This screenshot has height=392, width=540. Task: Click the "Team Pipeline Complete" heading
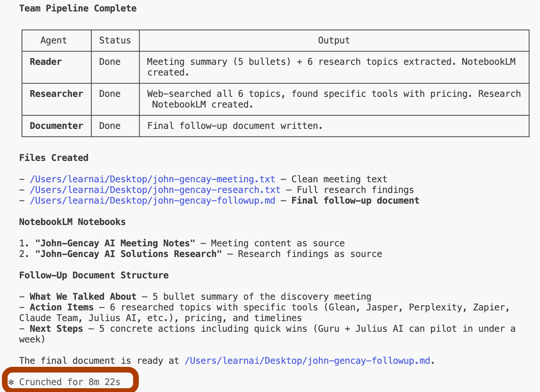click(x=78, y=8)
